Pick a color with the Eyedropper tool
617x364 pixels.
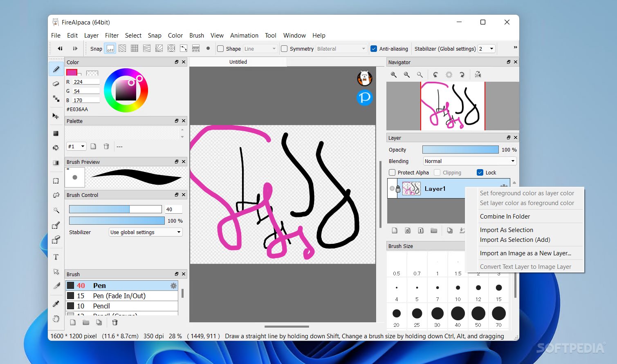pos(56,303)
